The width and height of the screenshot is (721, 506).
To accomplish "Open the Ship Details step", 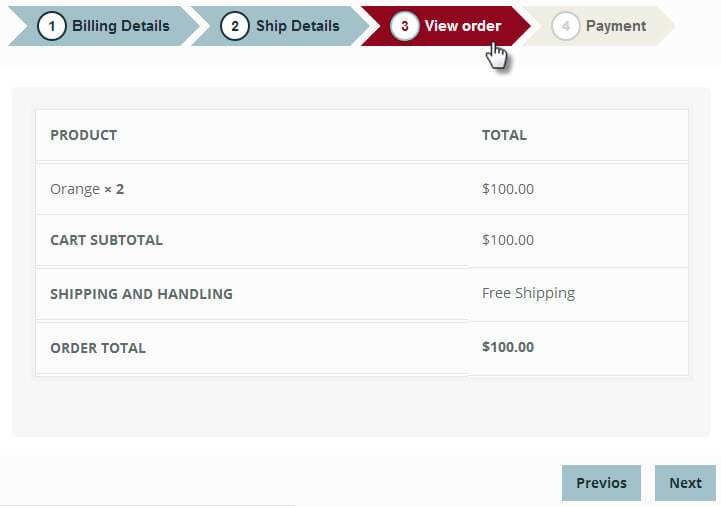I will (297, 26).
